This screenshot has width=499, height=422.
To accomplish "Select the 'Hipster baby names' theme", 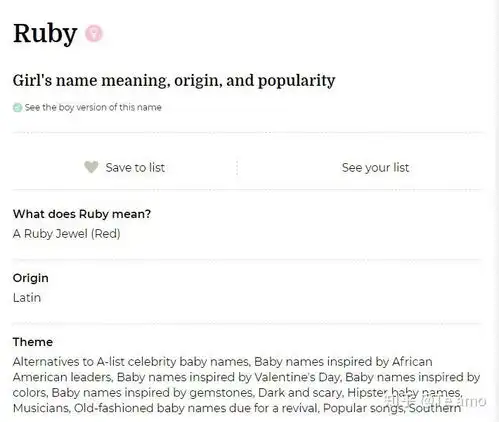I will 404,392.
